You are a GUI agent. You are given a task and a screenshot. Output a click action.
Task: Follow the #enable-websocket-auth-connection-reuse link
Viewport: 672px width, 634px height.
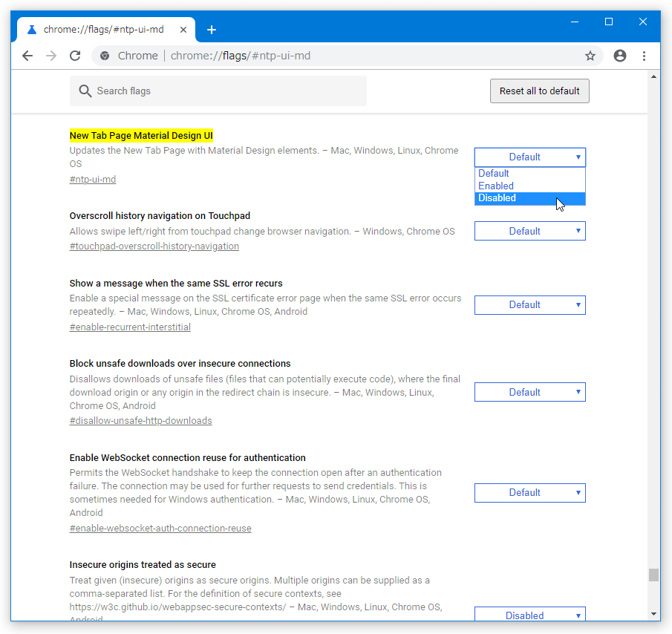tap(160, 529)
